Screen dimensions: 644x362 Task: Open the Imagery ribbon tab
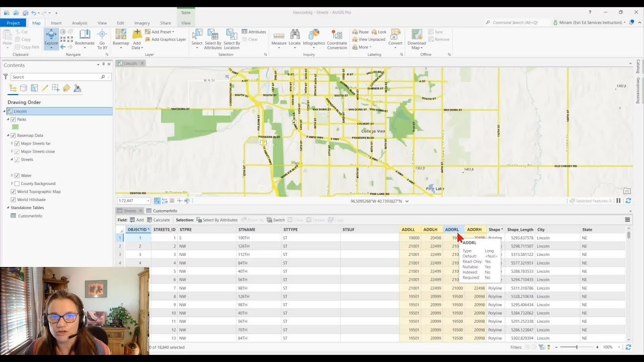click(x=142, y=23)
